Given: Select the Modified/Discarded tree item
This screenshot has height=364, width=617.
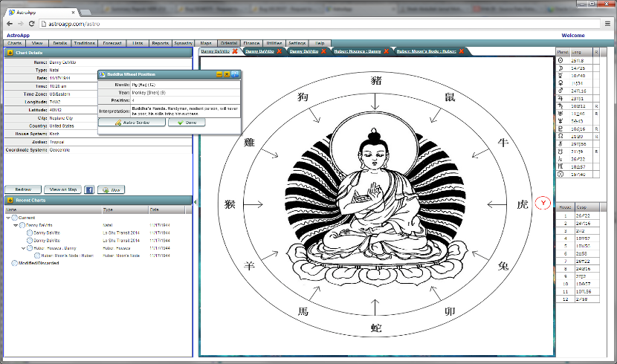Looking at the screenshot, I should tap(36, 262).
